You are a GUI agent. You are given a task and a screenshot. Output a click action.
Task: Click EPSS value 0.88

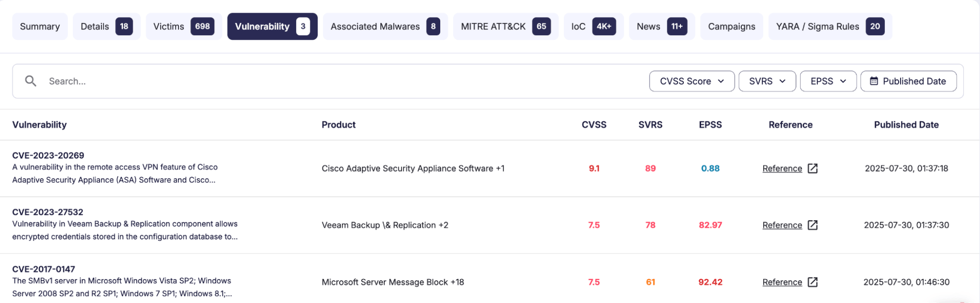710,168
